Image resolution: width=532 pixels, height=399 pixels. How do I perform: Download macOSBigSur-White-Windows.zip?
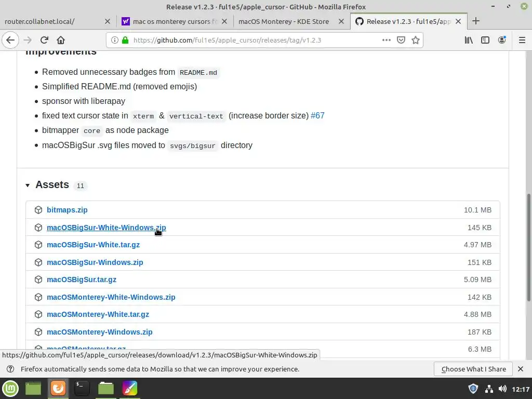point(106,228)
